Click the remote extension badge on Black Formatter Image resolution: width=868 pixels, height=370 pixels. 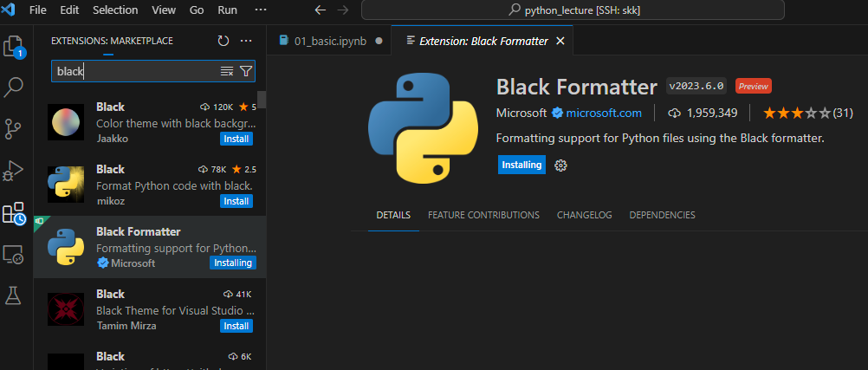click(39, 221)
